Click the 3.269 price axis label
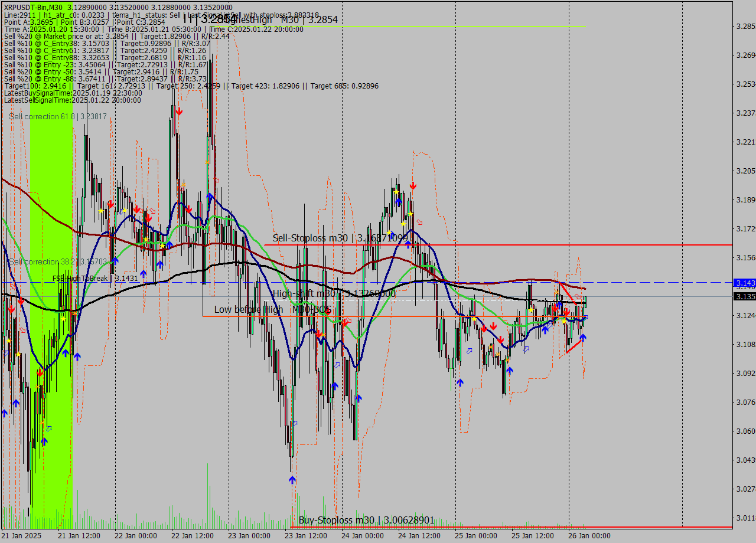 (x=746, y=55)
